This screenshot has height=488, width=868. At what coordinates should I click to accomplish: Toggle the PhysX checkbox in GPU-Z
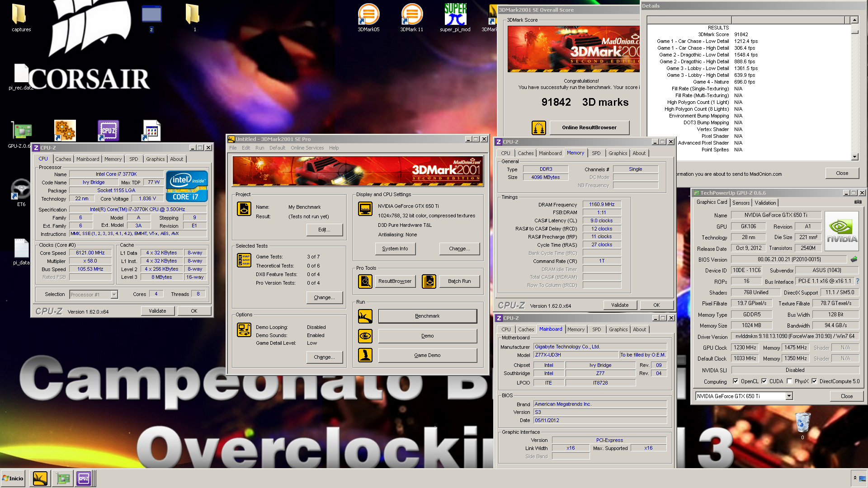(789, 381)
